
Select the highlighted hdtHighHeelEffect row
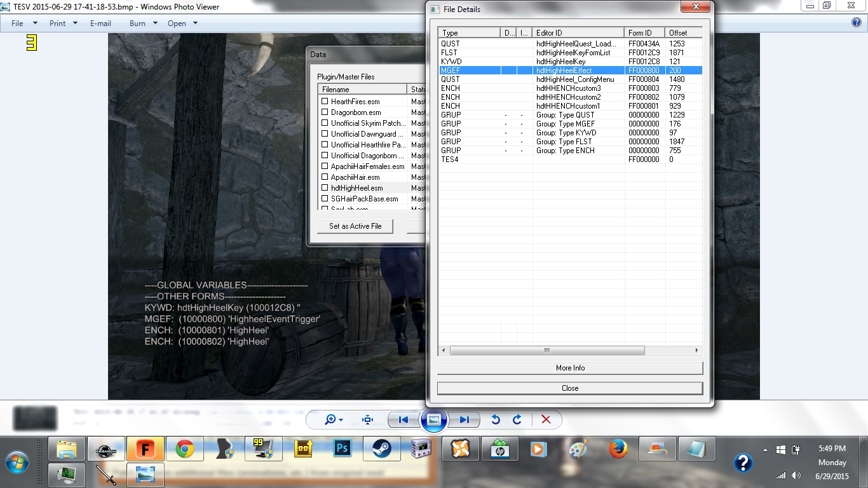pyautogui.click(x=570, y=71)
